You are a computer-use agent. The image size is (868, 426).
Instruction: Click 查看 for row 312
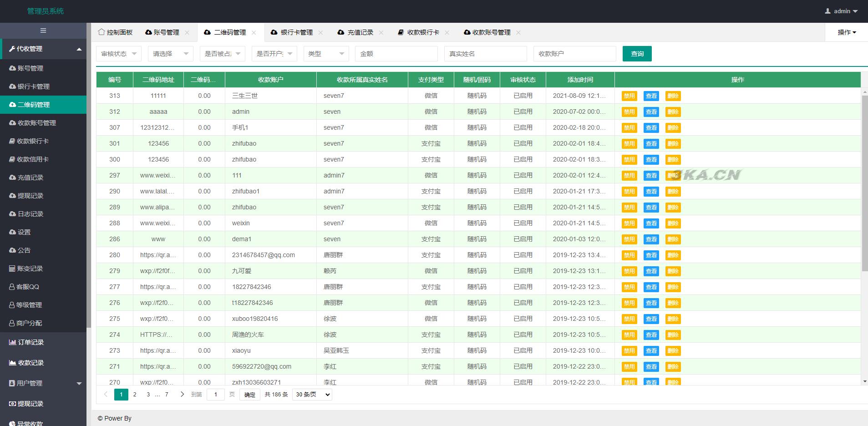651,112
